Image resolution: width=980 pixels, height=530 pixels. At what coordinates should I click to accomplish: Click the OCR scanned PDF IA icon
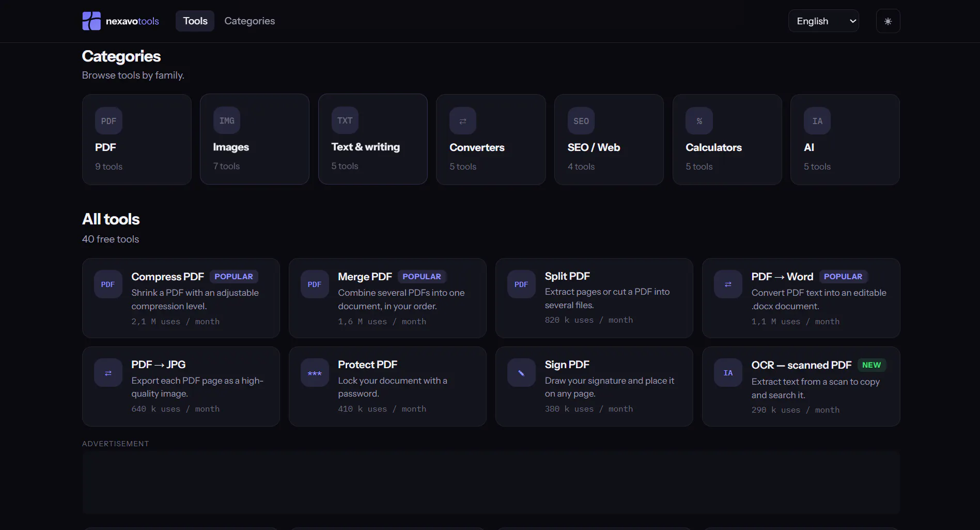click(x=728, y=373)
